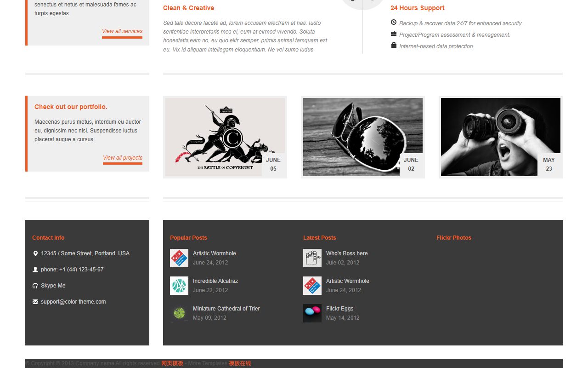Open the Miniature Cathedral of Trier post title
Viewport: 588px width, 368px height.
pyautogui.click(x=226, y=309)
